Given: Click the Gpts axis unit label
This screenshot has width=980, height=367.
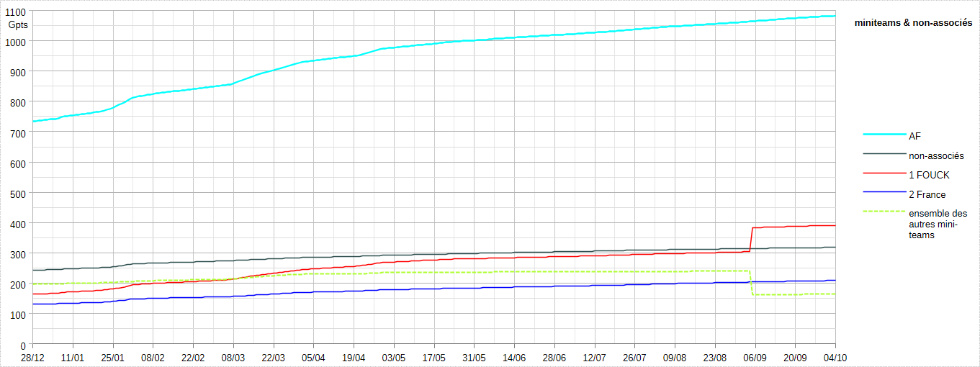Looking at the screenshot, I should point(18,24).
